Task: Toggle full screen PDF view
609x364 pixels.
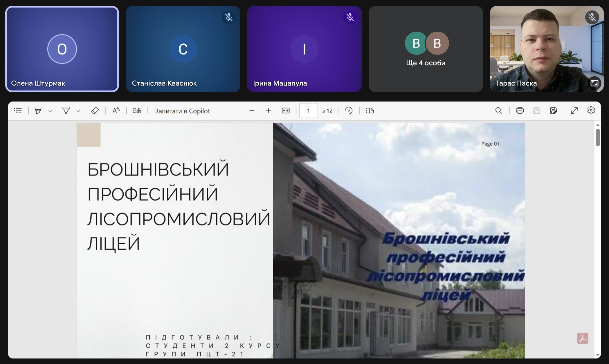Action: (574, 111)
